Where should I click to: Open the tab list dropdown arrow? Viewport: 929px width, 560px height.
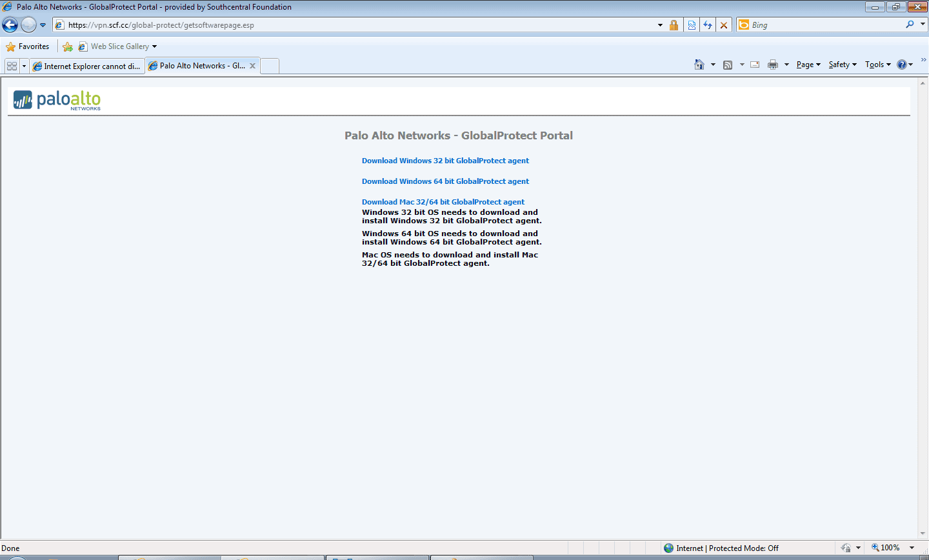pos(25,66)
